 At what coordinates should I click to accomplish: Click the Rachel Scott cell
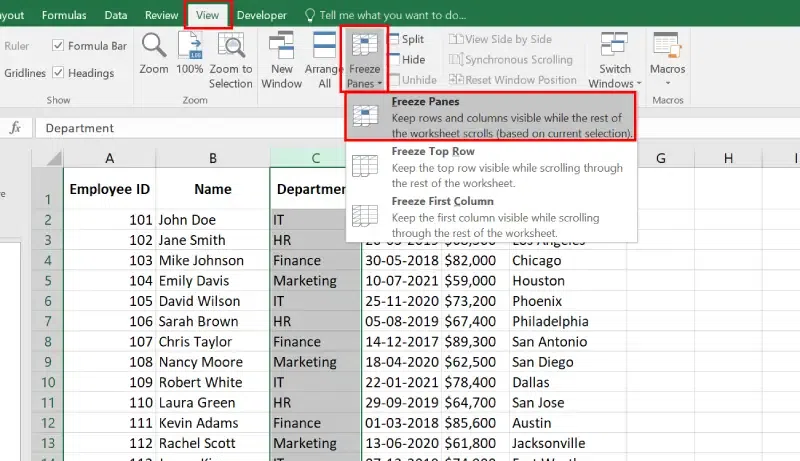point(213,443)
